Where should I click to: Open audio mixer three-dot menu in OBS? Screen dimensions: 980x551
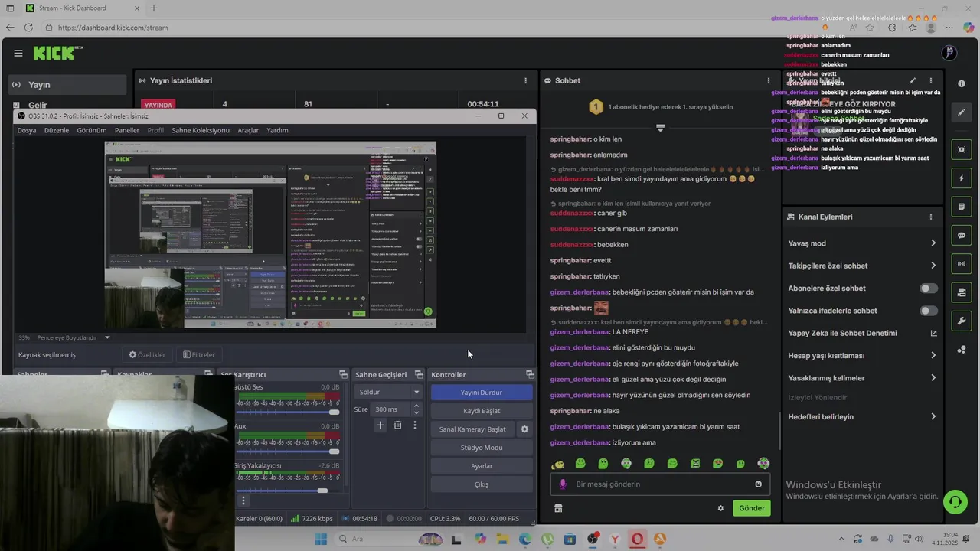(243, 500)
